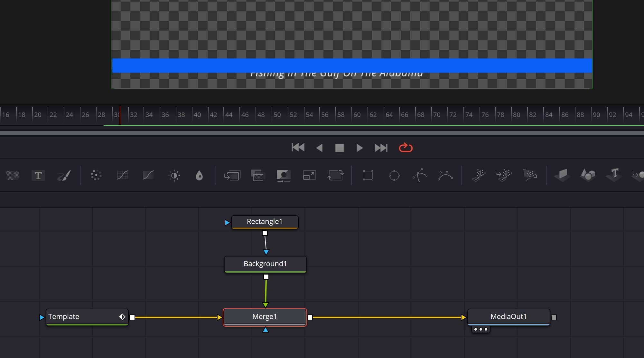
Task: Add a Text 3D node
Action: pos(614,175)
